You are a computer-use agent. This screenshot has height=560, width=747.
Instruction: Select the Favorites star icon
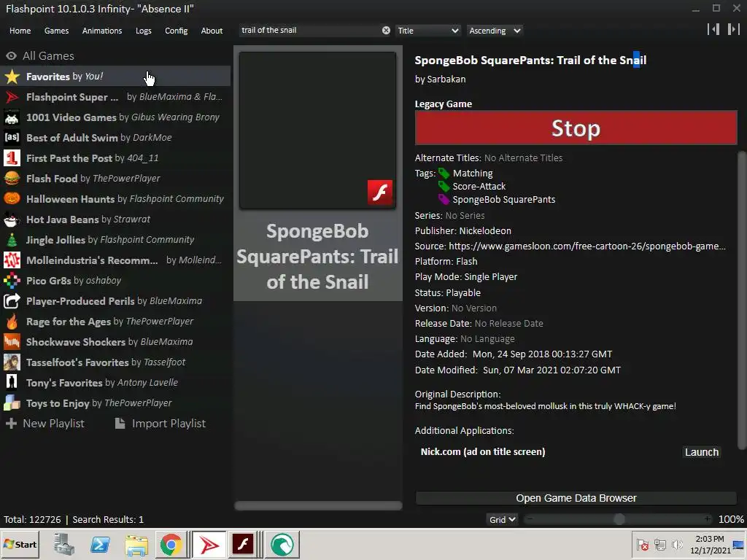pyautogui.click(x=12, y=76)
